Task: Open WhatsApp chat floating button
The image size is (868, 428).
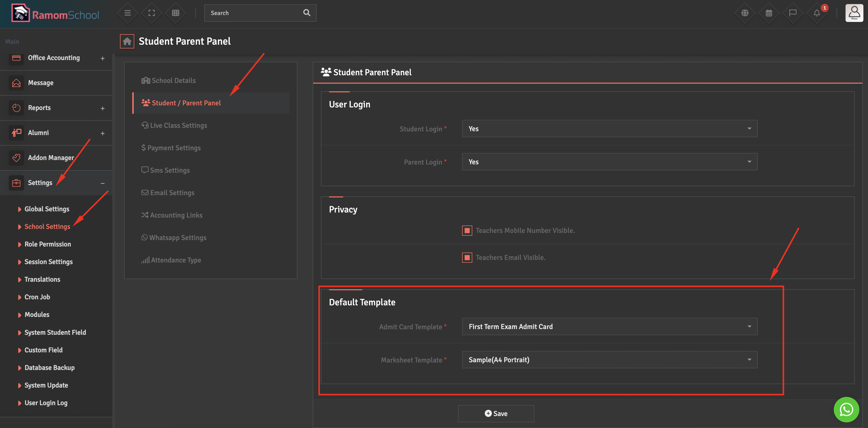Action: [x=846, y=409]
